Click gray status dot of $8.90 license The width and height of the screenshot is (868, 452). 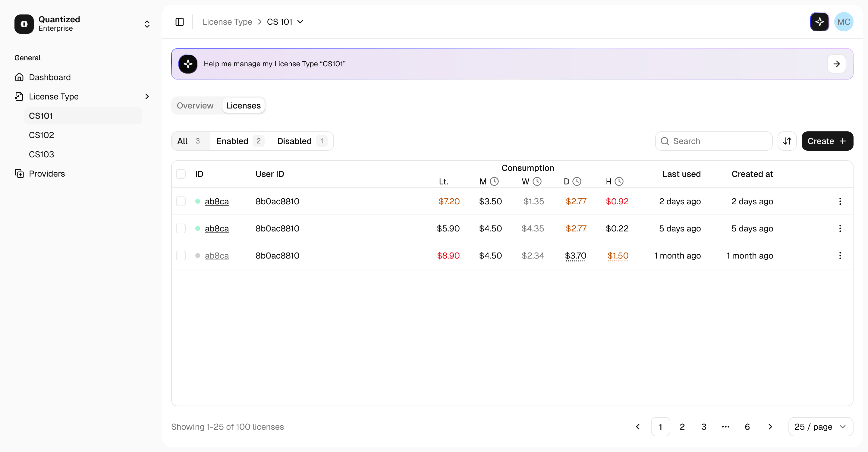coord(198,256)
